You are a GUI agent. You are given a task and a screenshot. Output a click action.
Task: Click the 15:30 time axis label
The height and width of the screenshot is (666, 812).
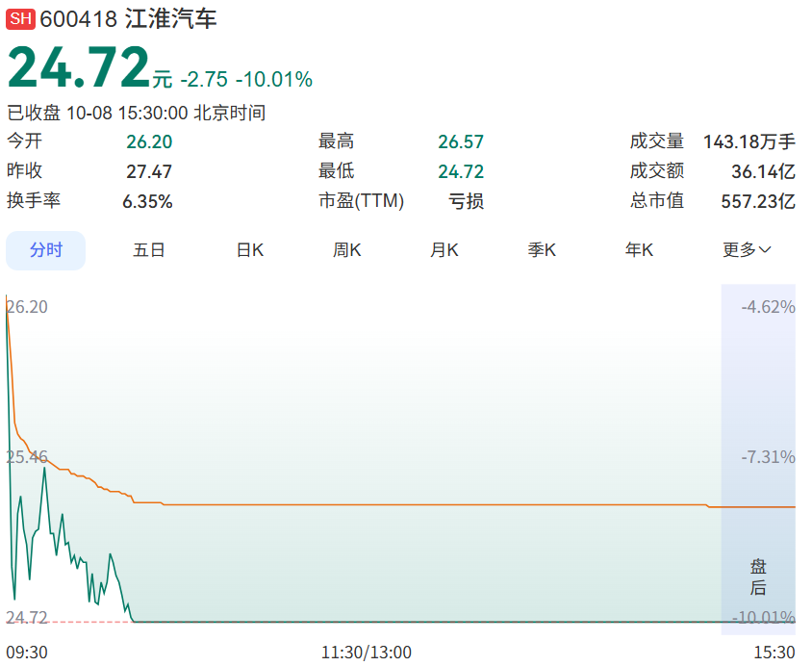[774, 653]
